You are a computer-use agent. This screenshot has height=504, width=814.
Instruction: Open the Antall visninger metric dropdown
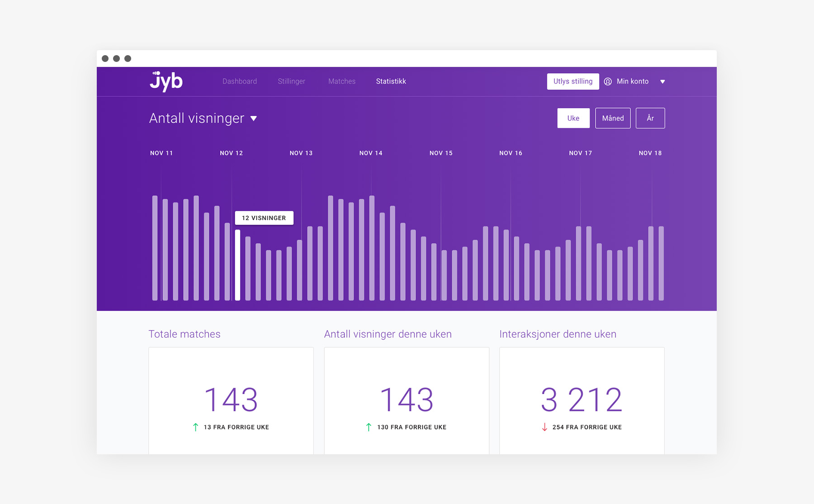coord(254,118)
